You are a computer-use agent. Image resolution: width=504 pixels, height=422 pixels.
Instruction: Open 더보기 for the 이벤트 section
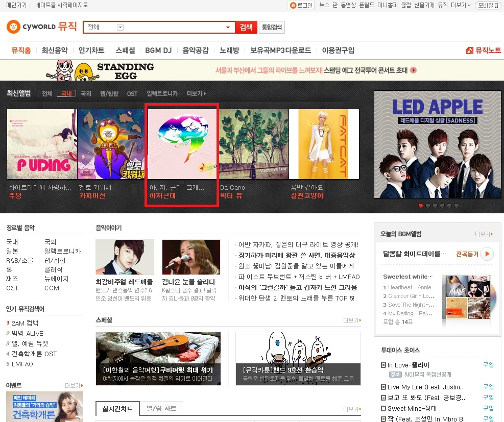[74, 385]
